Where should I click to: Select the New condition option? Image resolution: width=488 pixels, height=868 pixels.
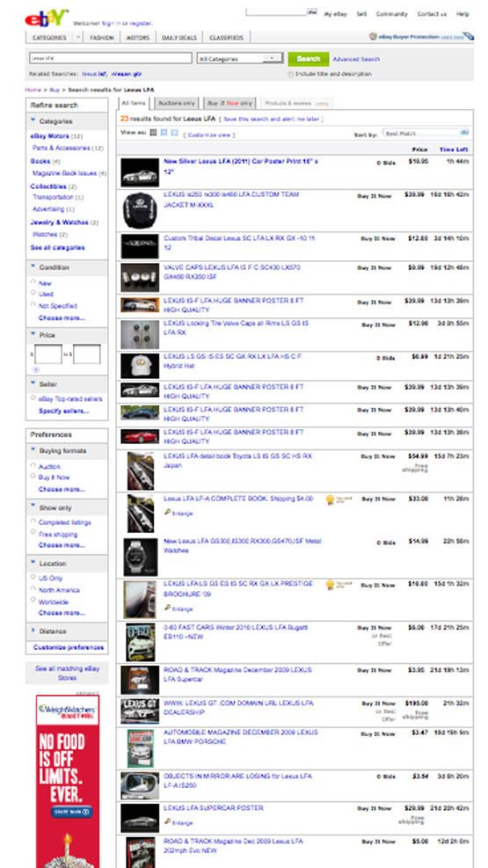click(x=33, y=282)
